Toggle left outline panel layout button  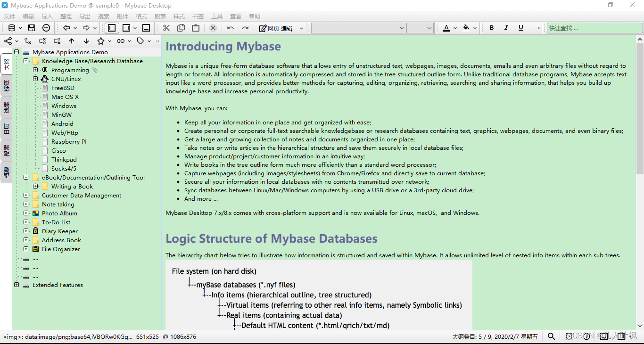112,28
